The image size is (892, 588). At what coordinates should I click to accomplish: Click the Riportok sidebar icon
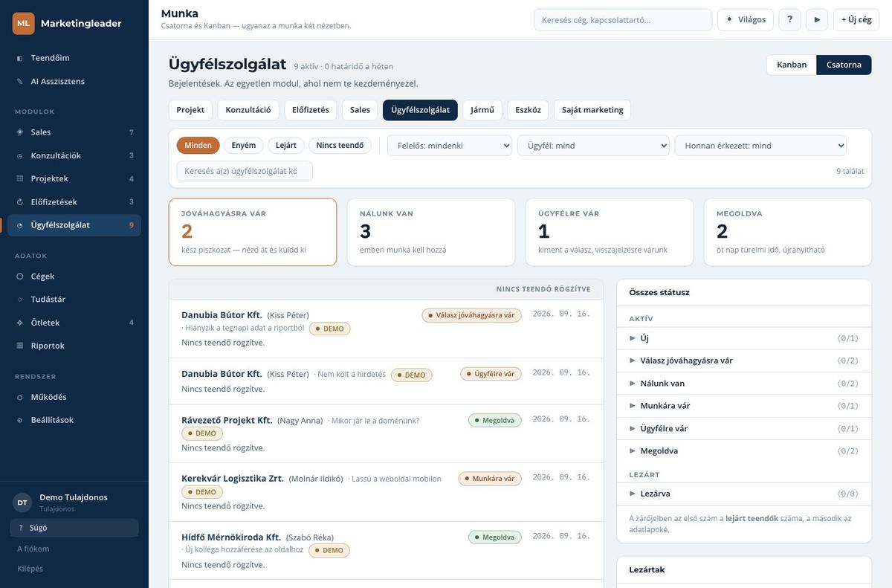click(x=20, y=346)
